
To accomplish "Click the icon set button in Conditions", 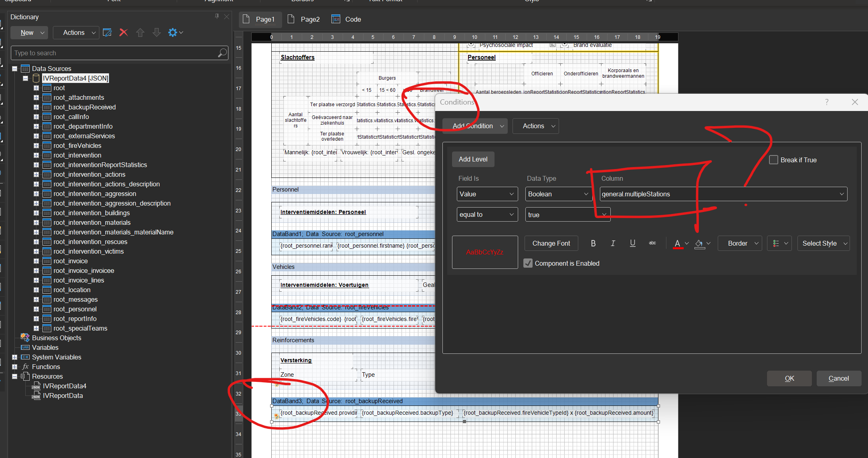I will pyautogui.click(x=779, y=243).
